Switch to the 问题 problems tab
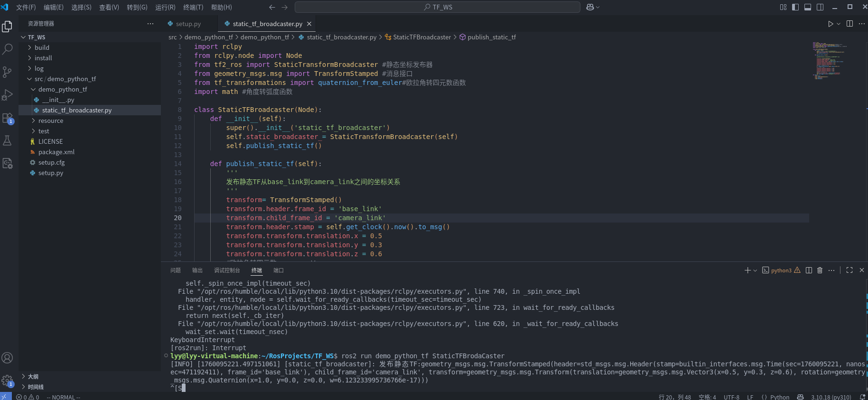 [x=176, y=270]
